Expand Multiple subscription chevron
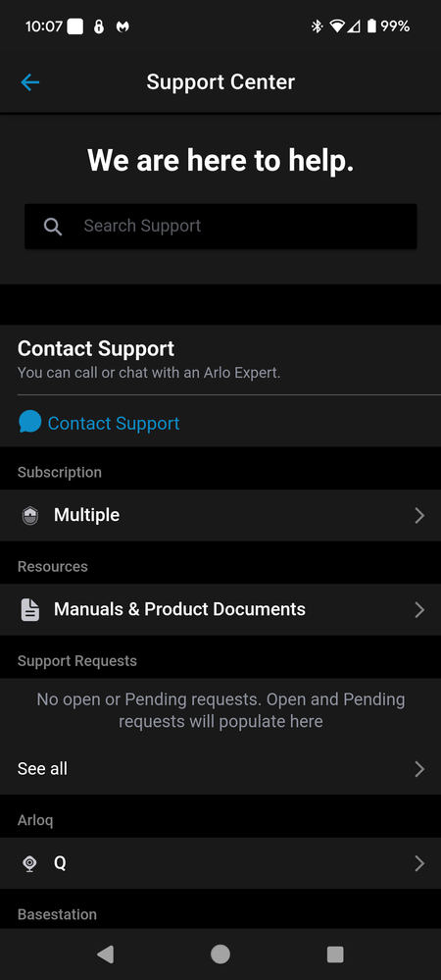441x980 pixels. (419, 516)
